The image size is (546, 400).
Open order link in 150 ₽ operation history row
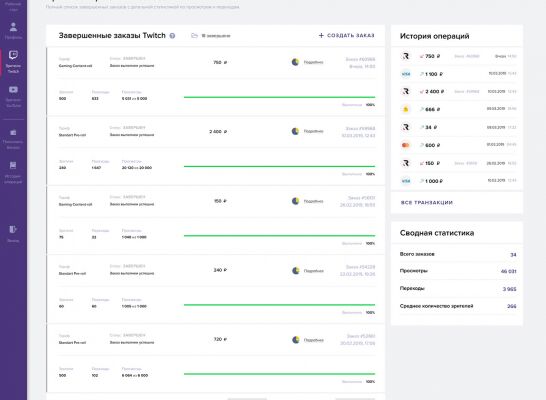(x=466, y=163)
